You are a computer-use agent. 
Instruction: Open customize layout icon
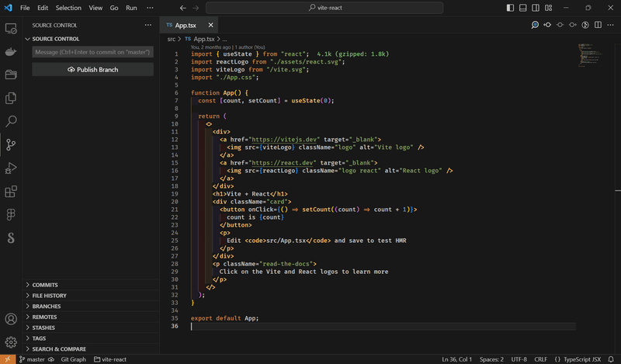tap(549, 8)
